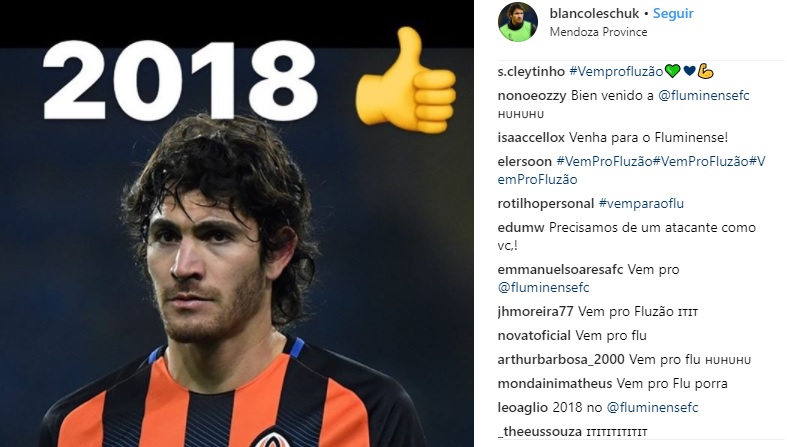Open the Mendoza Province location link
Image resolution: width=787 pixels, height=447 pixels.
point(598,32)
